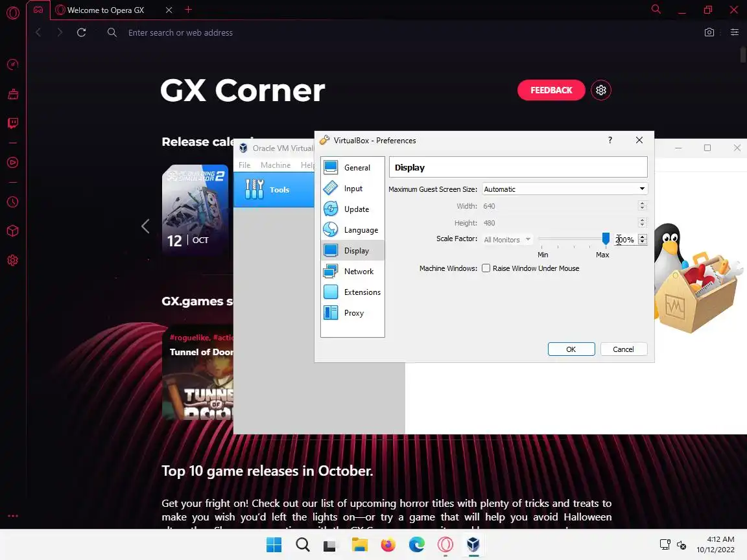Open Windows Start menu
The width and height of the screenshot is (747, 560).
pyautogui.click(x=274, y=544)
